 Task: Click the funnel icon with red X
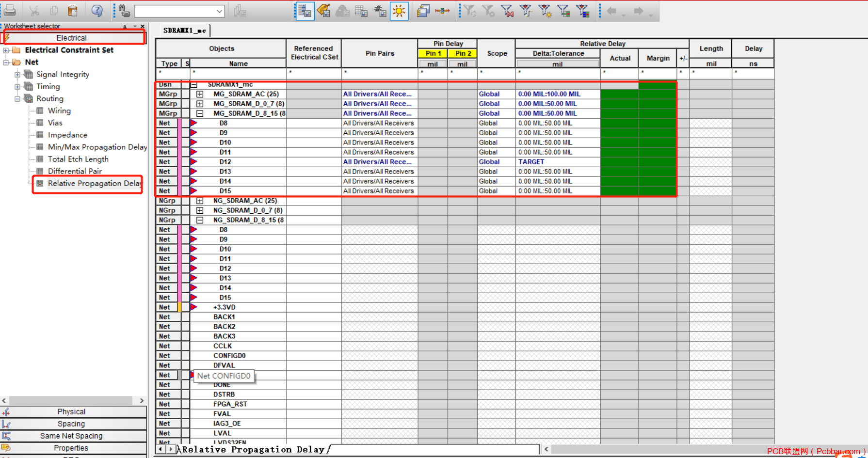tap(507, 11)
